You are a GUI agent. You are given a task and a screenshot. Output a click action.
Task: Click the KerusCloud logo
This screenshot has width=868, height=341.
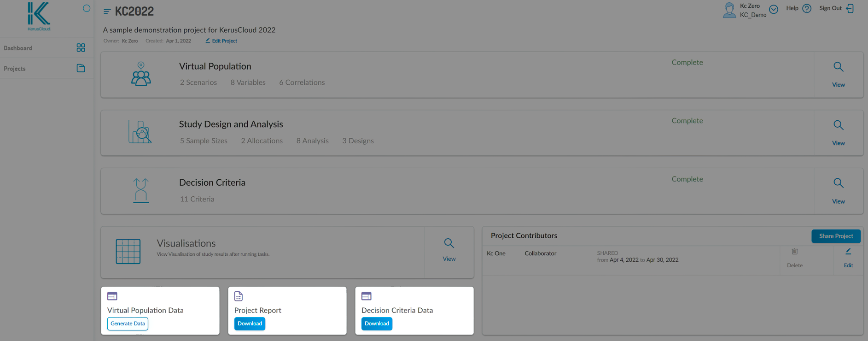click(39, 16)
